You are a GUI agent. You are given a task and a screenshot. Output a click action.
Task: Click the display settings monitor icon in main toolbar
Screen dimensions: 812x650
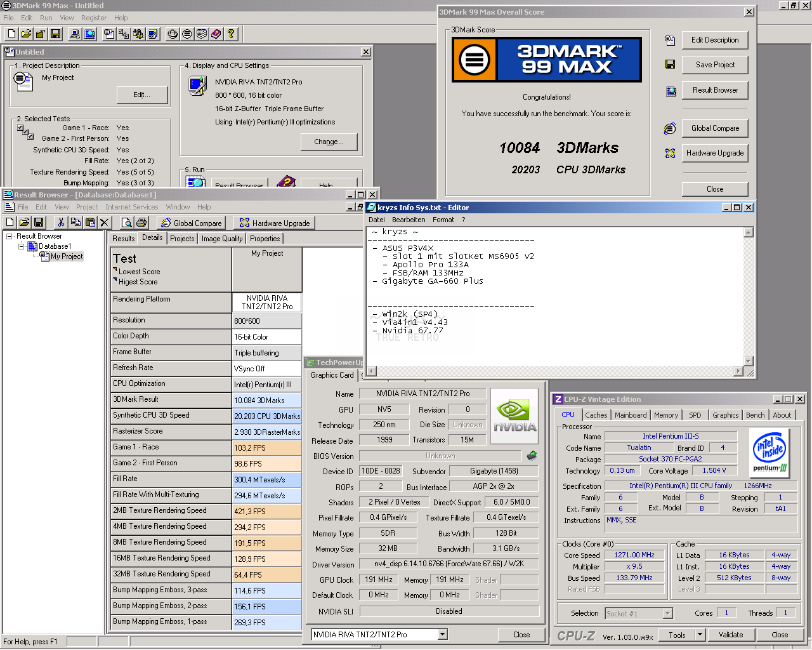coord(154,34)
